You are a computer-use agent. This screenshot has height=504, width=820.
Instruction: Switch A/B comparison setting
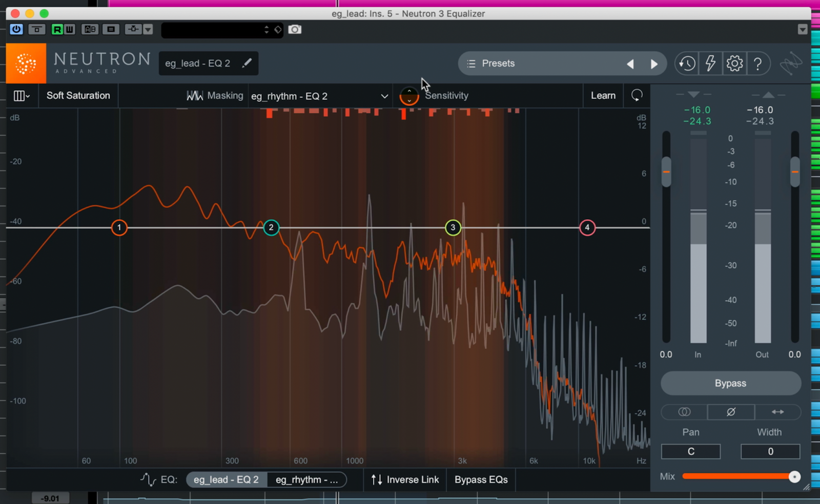click(x=90, y=29)
